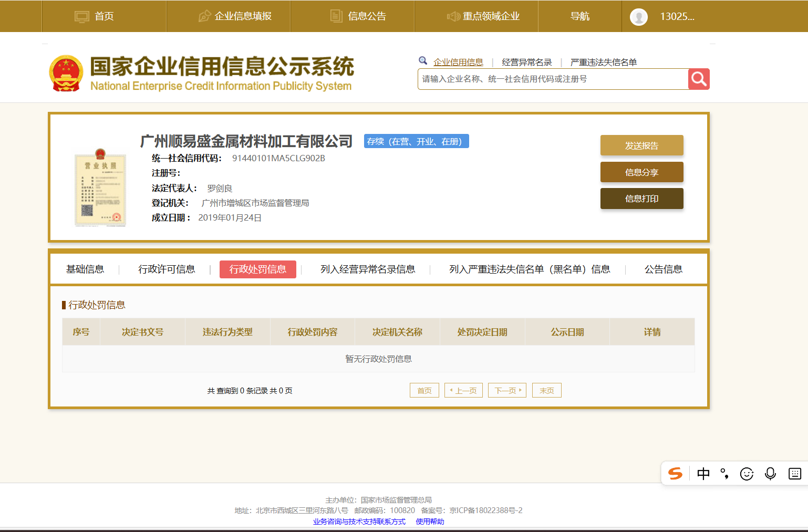Open the 企业信息填报 menu item
The width and height of the screenshot is (808, 532).
pyautogui.click(x=235, y=16)
